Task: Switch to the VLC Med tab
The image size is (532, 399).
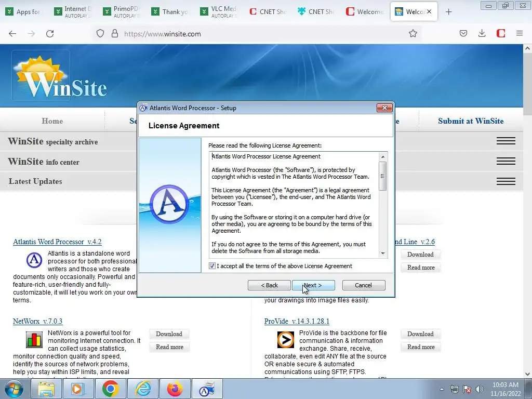Action: [x=219, y=12]
